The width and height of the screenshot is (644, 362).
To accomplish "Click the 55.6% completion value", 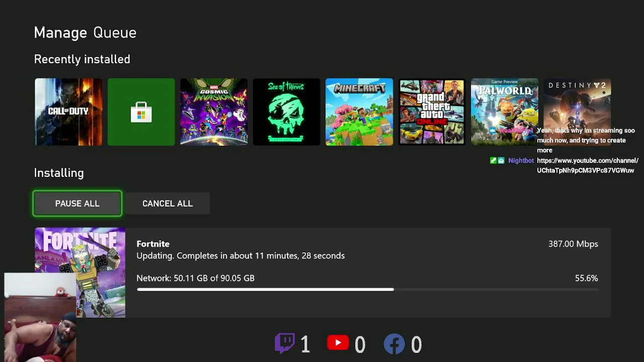I will pos(587,278).
